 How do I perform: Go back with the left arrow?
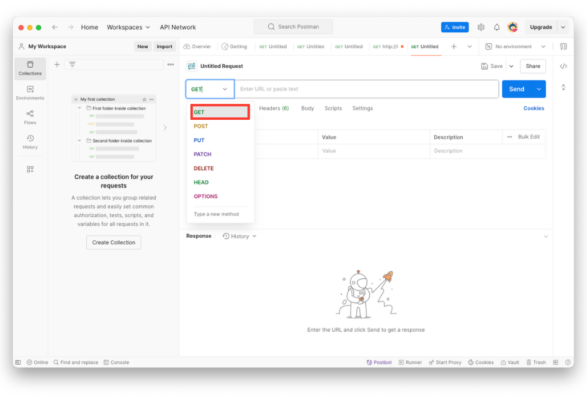click(55, 27)
